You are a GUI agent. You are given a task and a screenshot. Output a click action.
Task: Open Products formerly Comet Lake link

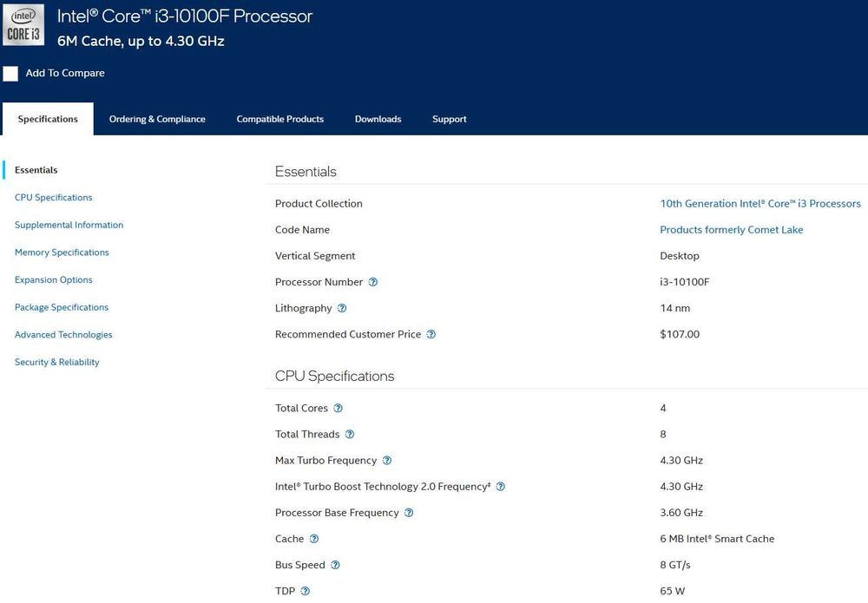point(731,230)
